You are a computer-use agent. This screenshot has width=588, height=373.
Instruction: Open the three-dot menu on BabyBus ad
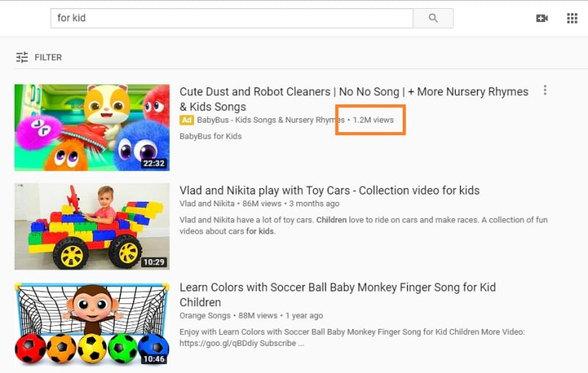545,90
